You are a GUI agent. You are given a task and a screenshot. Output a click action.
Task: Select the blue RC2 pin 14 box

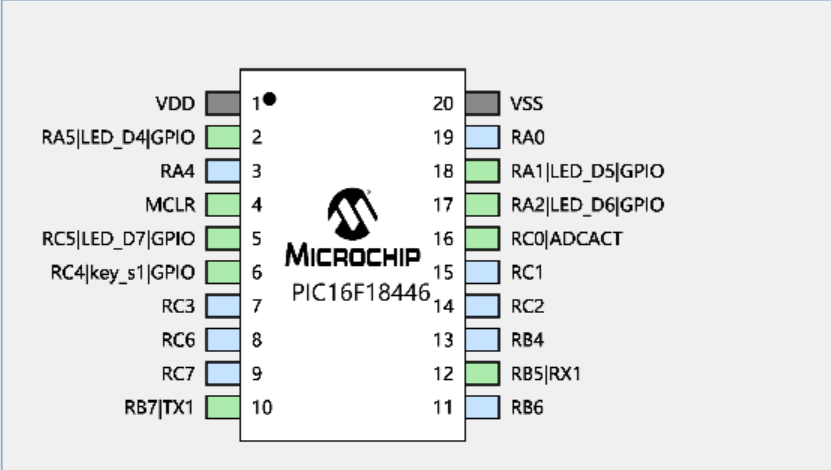pos(483,306)
